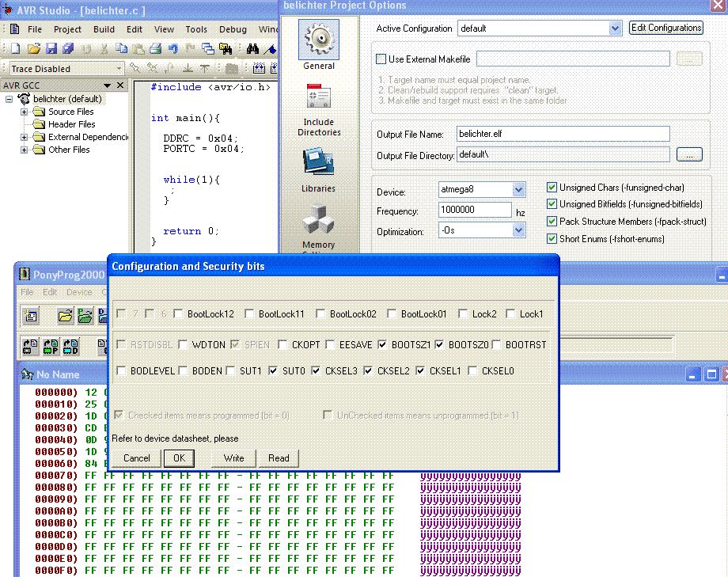
Task: Click PonyProg green Open Program File icon
Action: click(85, 316)
